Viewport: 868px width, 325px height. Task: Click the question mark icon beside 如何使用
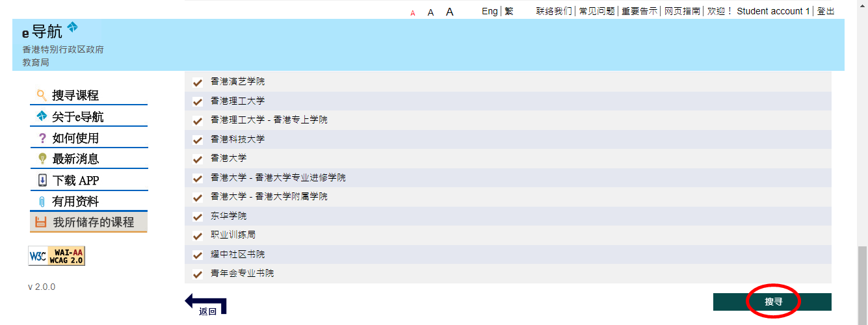(42, 138)
